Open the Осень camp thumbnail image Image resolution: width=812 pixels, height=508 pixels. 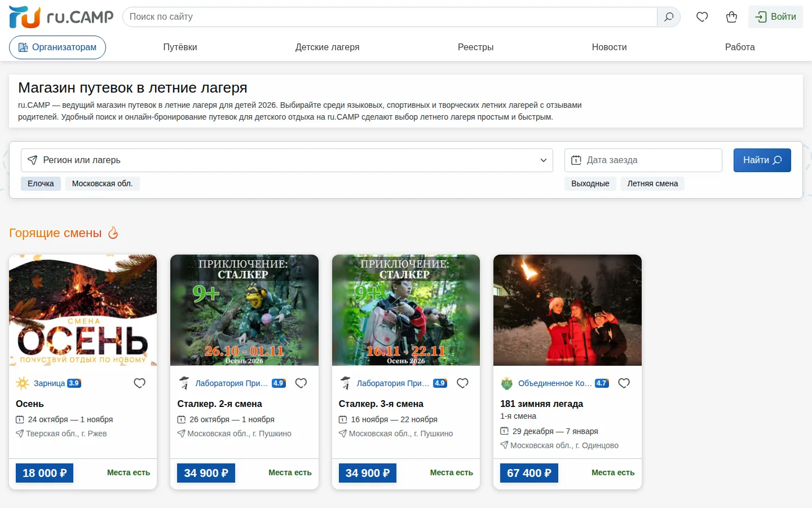point(83,310)
